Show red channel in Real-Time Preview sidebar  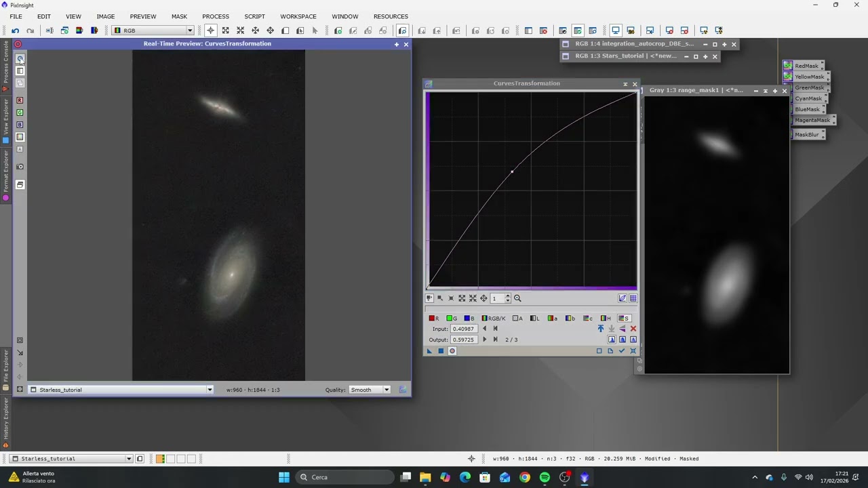click(x=20, y=100)
